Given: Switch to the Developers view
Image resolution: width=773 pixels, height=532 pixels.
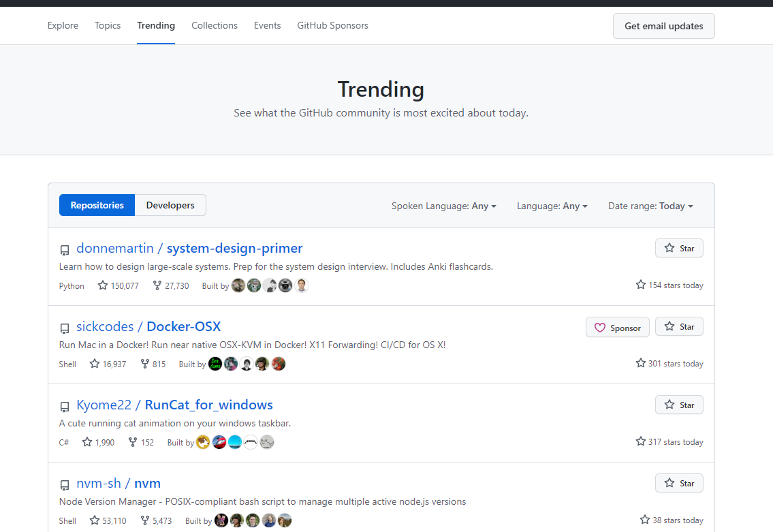Looking at the screenshot, I should 170,205.
